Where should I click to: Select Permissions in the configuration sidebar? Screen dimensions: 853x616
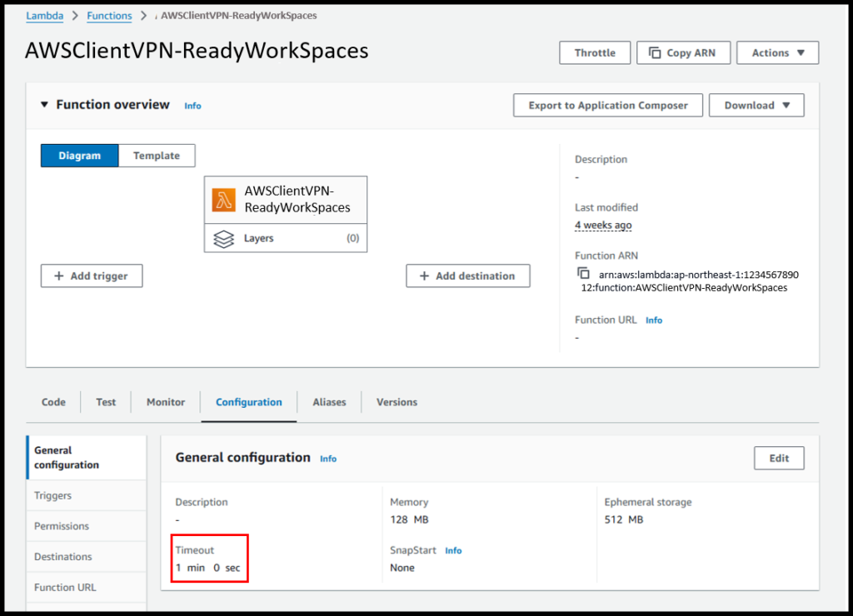(62, 526)
